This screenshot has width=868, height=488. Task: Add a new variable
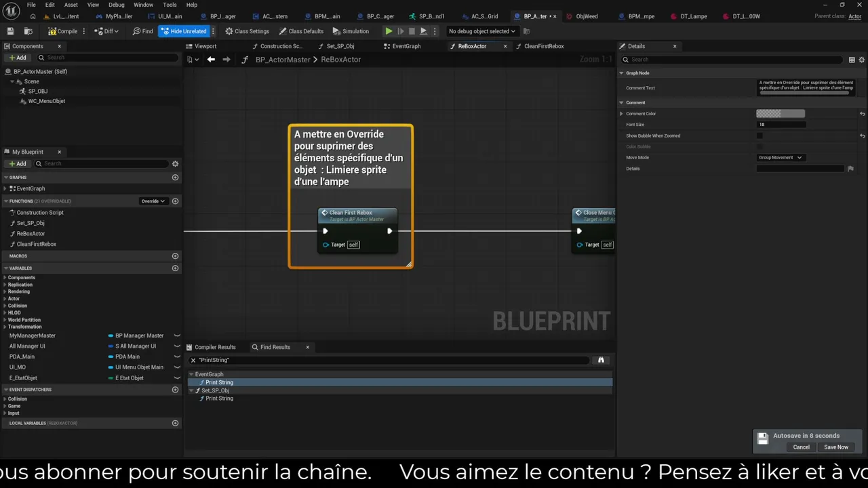(175, 268)
